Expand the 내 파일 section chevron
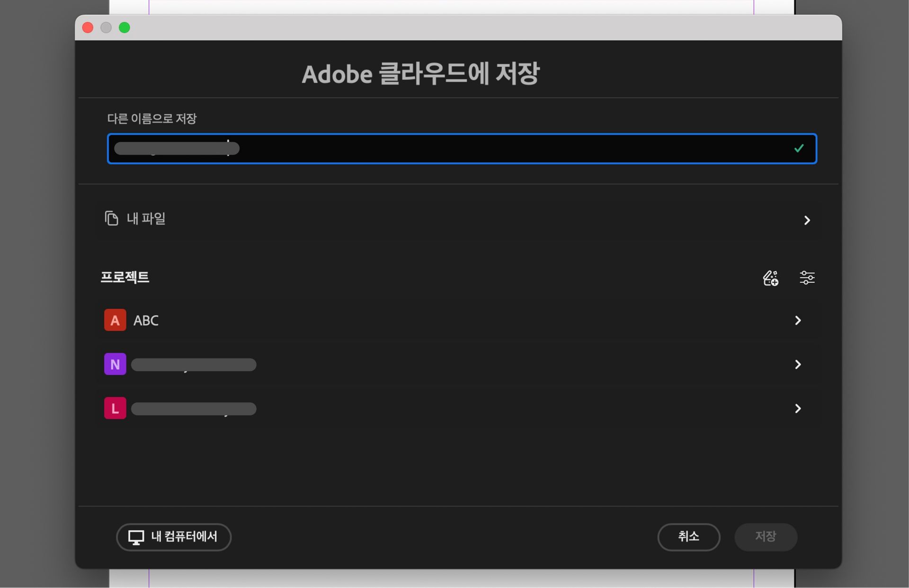Screen dimensions: 909x588 pyautogui.click(x=807, y=220)
